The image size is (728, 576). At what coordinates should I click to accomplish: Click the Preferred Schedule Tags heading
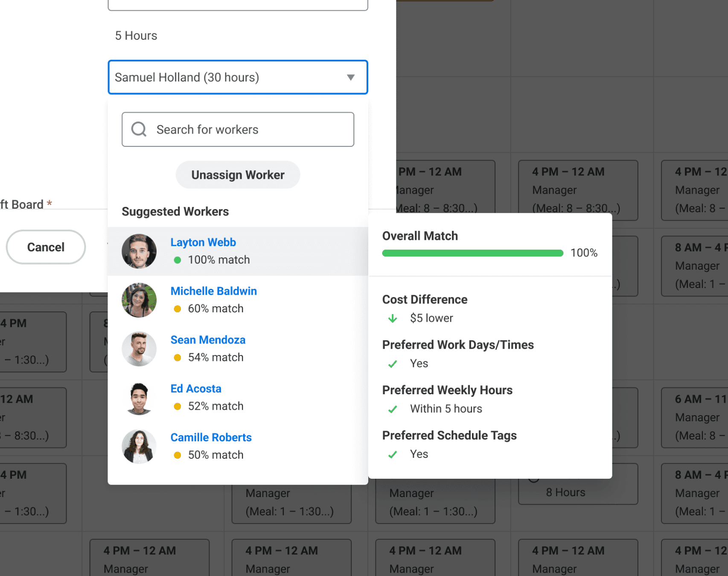[449, 435]
